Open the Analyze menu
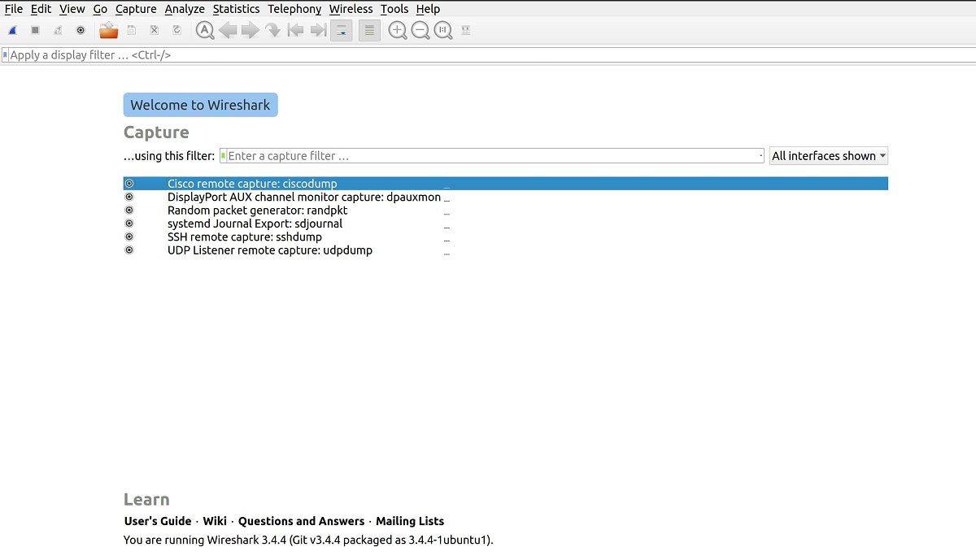The width and height of the screenshot is (976, 560). (x=185, y=9)
